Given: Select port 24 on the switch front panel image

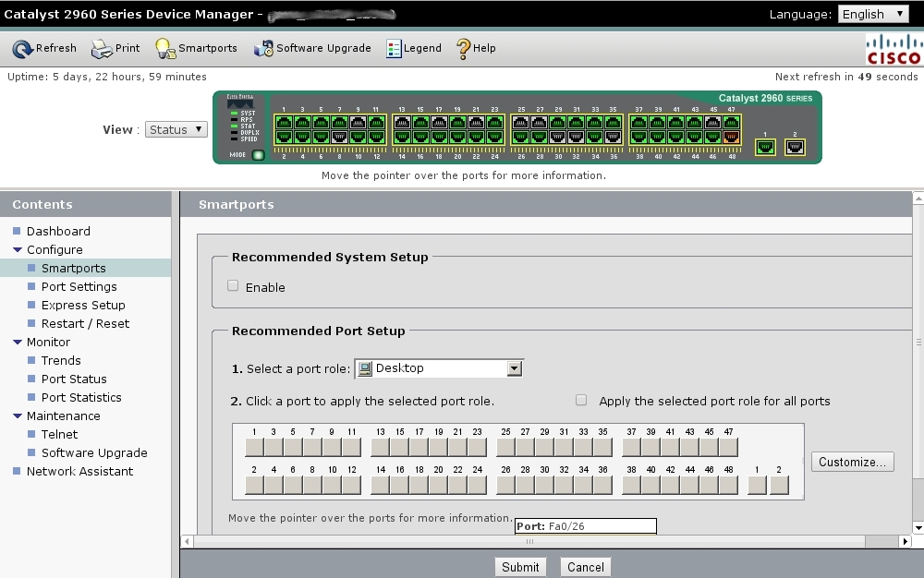Looking at the screenshot, I should pos(495,138).
